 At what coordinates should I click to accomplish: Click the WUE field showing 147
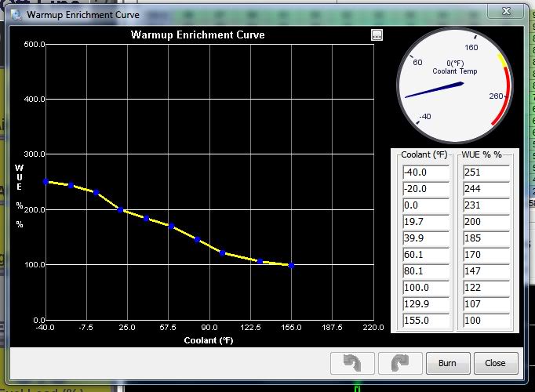[x=485, y=271]
